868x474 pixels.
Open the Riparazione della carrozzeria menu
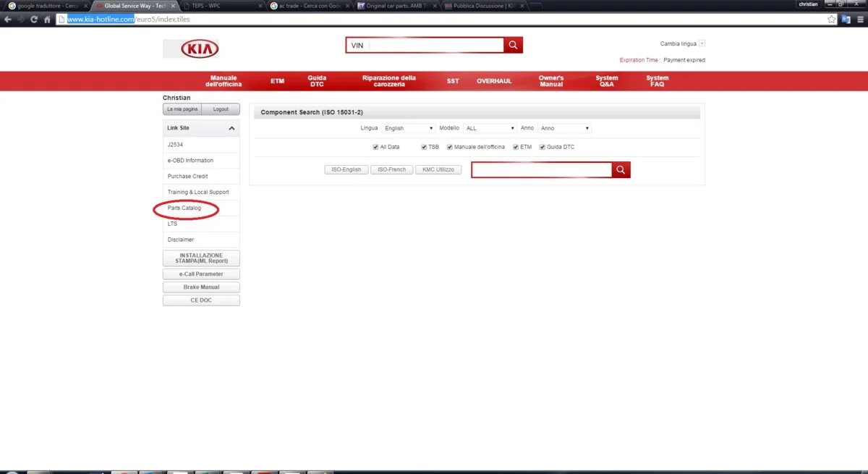pos(389,81)
